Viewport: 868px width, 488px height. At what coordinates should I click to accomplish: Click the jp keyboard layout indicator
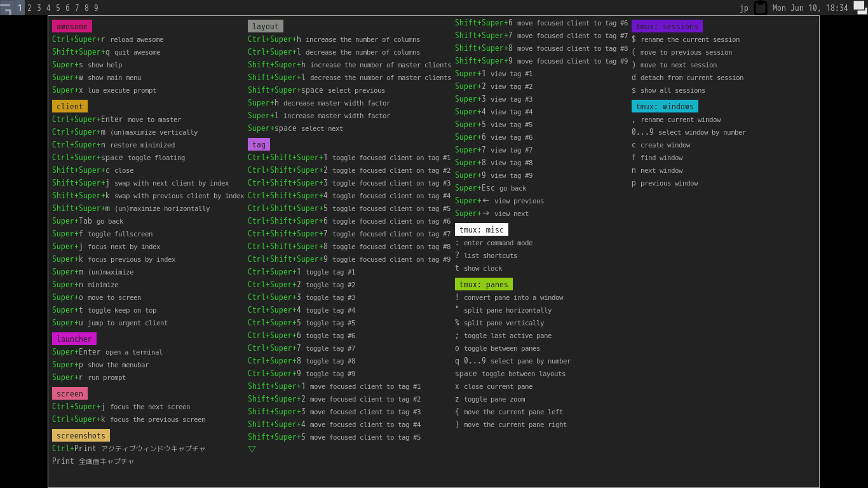pyautogui.click(x=744, y=8)
